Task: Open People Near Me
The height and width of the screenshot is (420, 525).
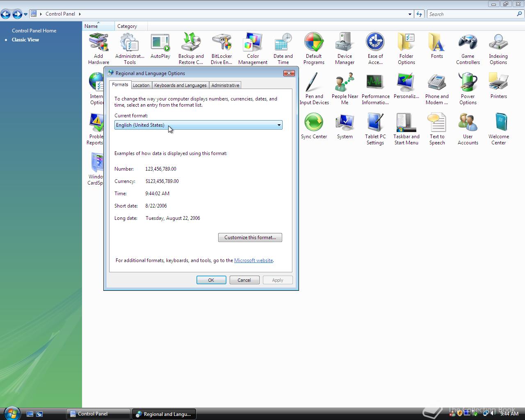Action: click(345, 89)
